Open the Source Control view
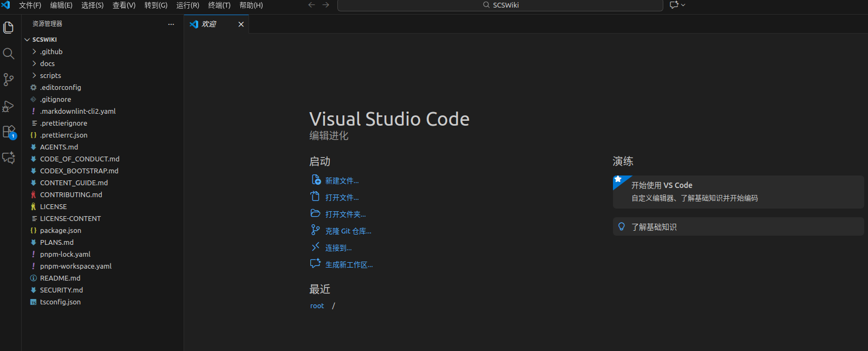Screen dimensions: 868x351 point(9,80)
